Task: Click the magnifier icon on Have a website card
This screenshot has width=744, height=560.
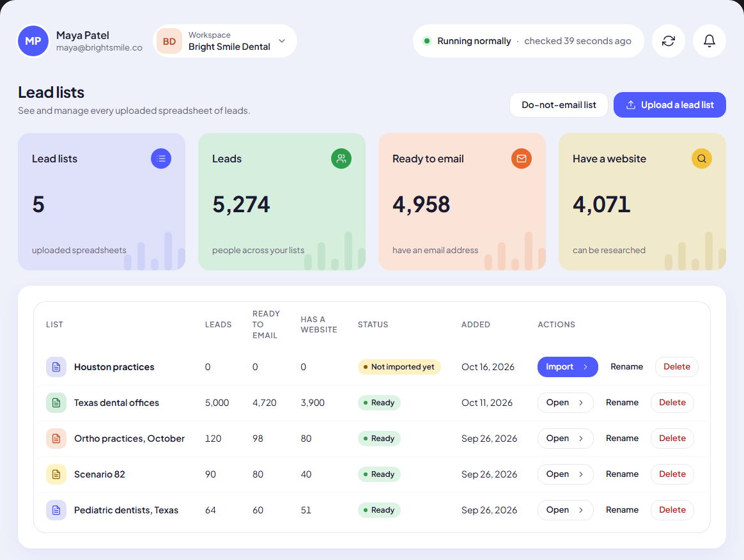Action: 702,159
